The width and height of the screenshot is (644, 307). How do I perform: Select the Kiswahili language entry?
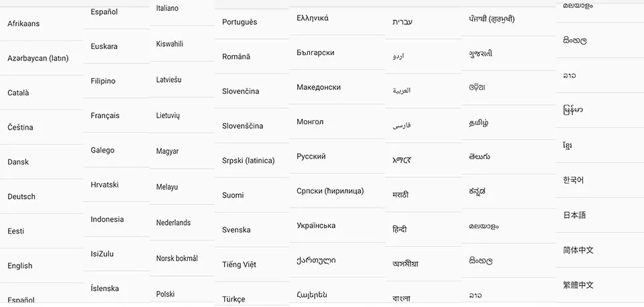(182, 44)
